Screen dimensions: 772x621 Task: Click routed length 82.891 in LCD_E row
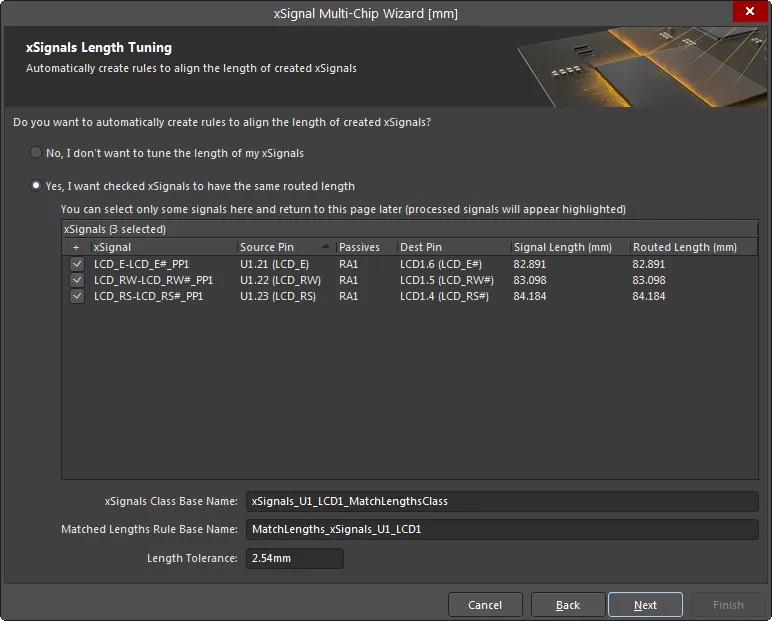(648, 264)
